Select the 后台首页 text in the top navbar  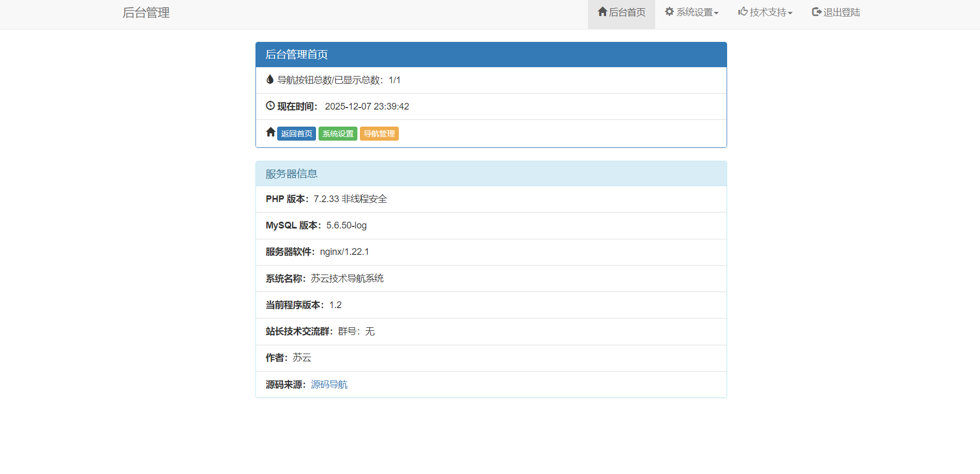(627, 12)
